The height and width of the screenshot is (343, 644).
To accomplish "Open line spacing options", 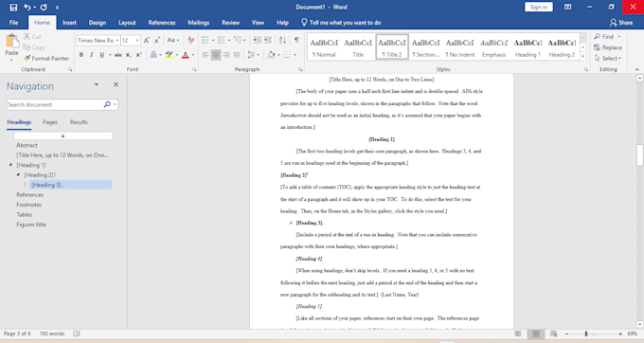I will 253,55.
